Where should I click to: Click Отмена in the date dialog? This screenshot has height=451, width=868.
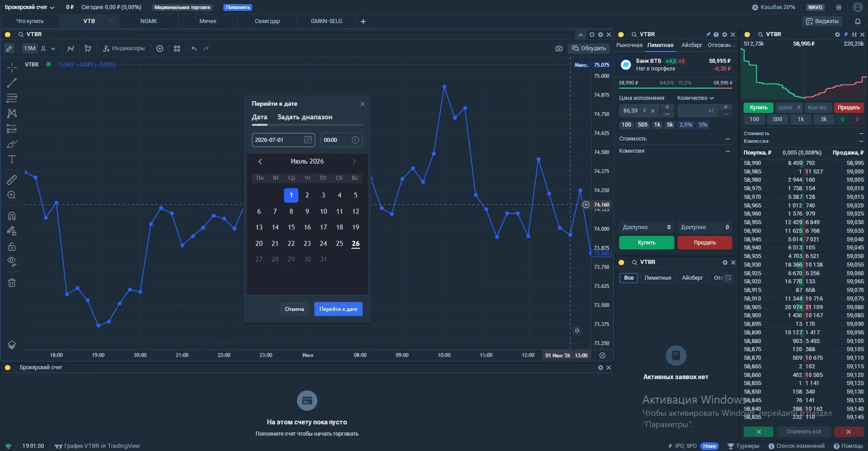294,309
